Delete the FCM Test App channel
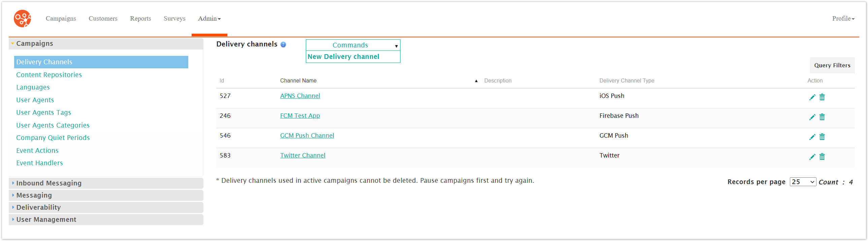The height and width of the screenshot is (241, 868). (x=822, y=117)
